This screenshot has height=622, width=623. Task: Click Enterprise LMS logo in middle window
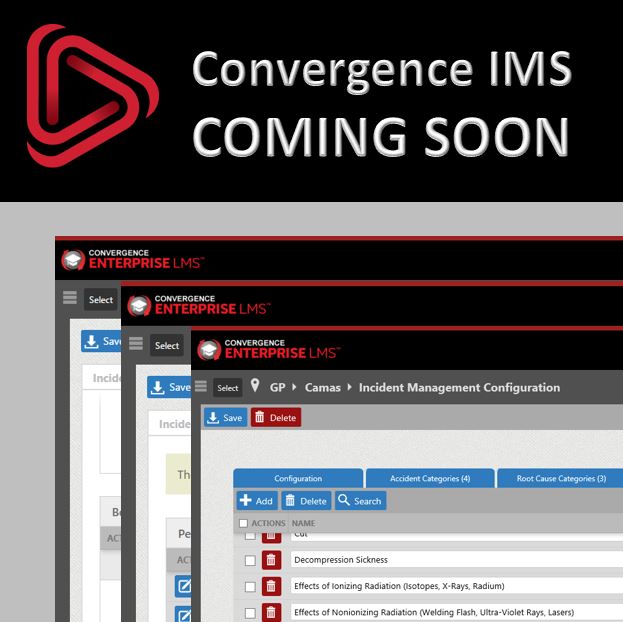coord(199,305)
